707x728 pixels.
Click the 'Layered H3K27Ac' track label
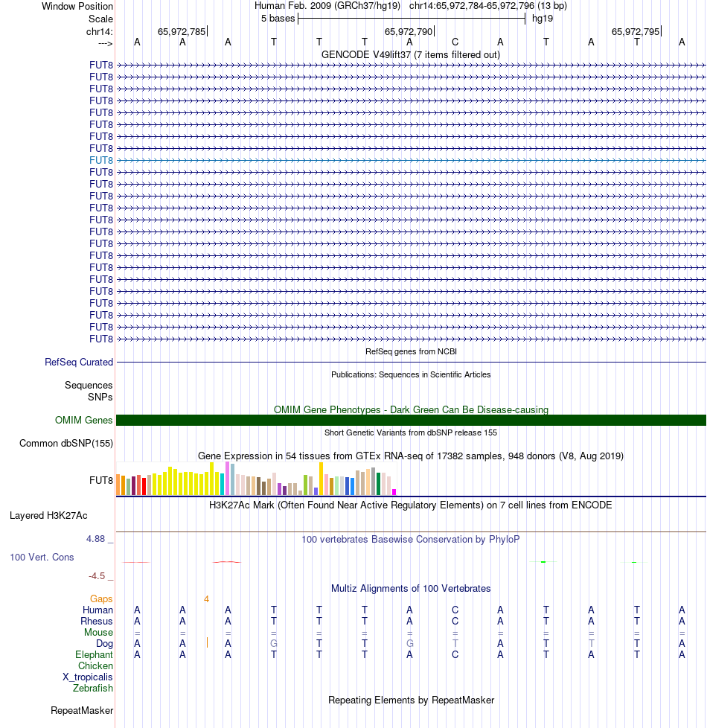point(48,516)
